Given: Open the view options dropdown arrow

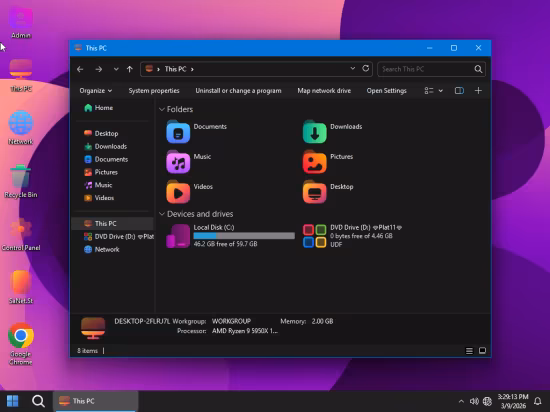Looking at the screenshot, I should pyautogui.click(x=441, y=91).
